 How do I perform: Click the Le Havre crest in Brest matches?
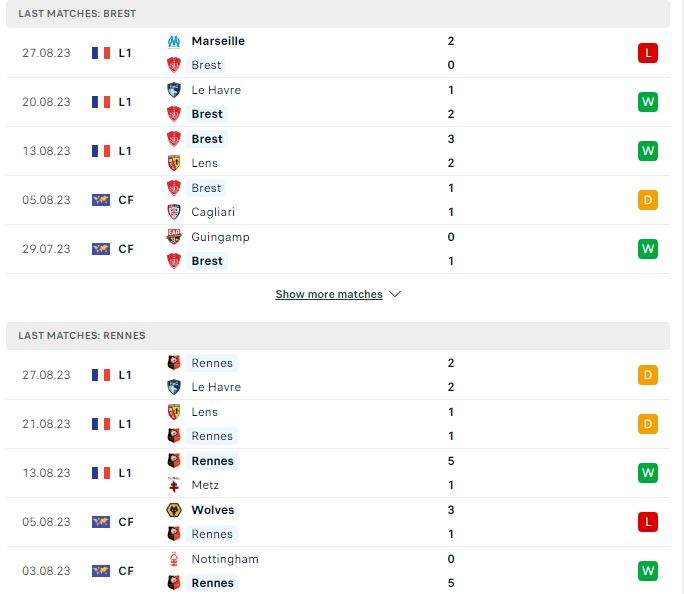pyautogui.click(x=174, y=90)
